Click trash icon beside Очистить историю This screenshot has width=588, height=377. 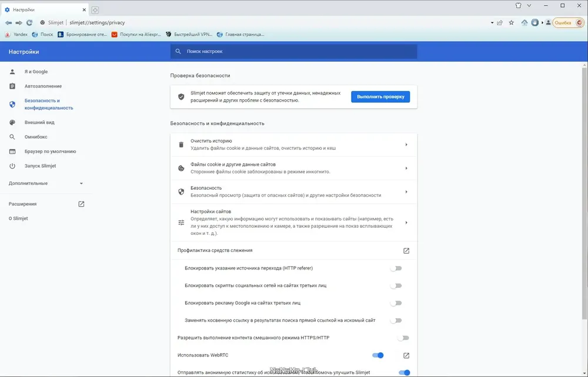coord(181,144)
